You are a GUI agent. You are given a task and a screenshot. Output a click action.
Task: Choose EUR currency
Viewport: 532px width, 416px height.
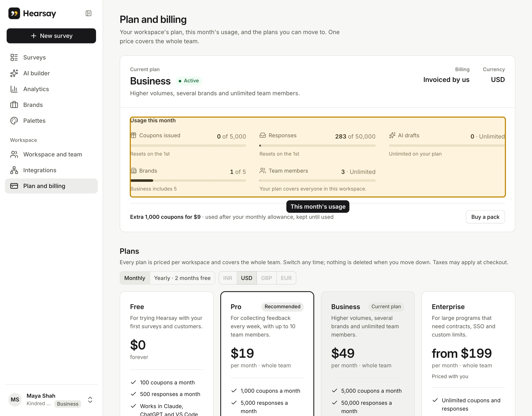pos(286,278)
